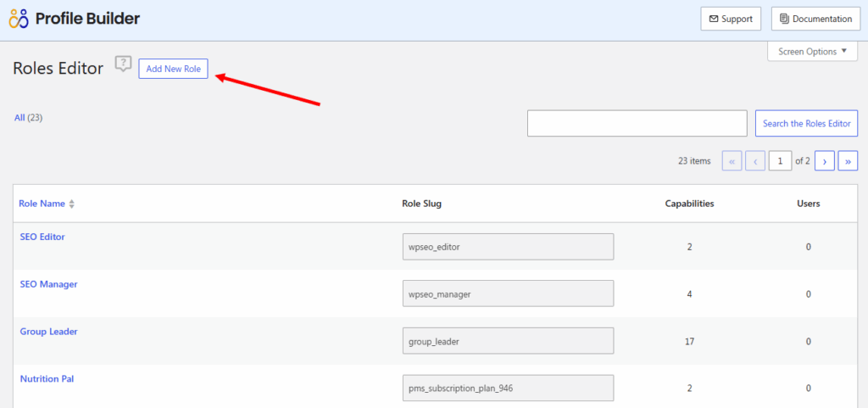Open the SEO Manager role link

[x=48, y=284]
